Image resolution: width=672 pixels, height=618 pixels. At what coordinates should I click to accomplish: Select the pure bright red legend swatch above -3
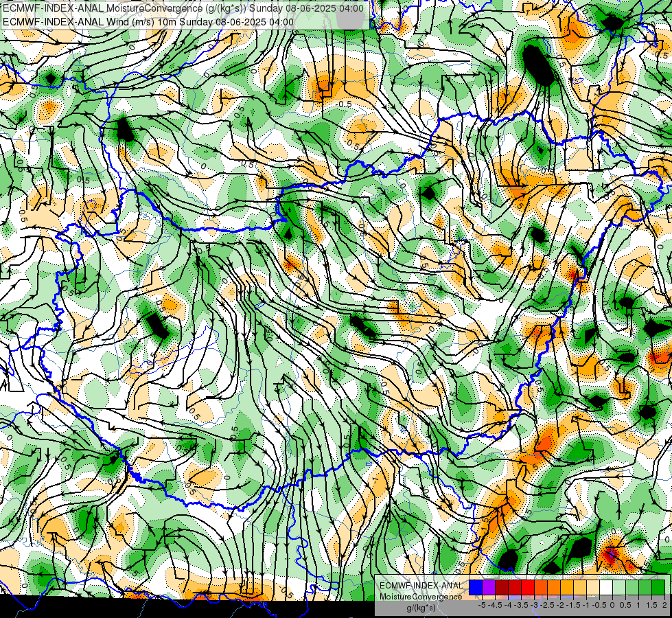(x=528, y=588)
